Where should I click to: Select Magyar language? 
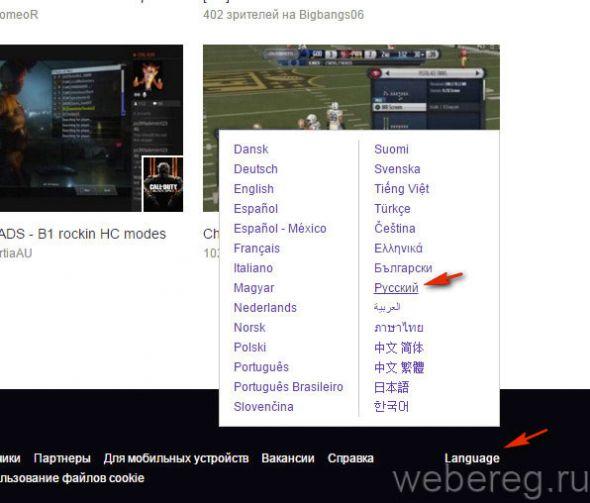point(254,288)
